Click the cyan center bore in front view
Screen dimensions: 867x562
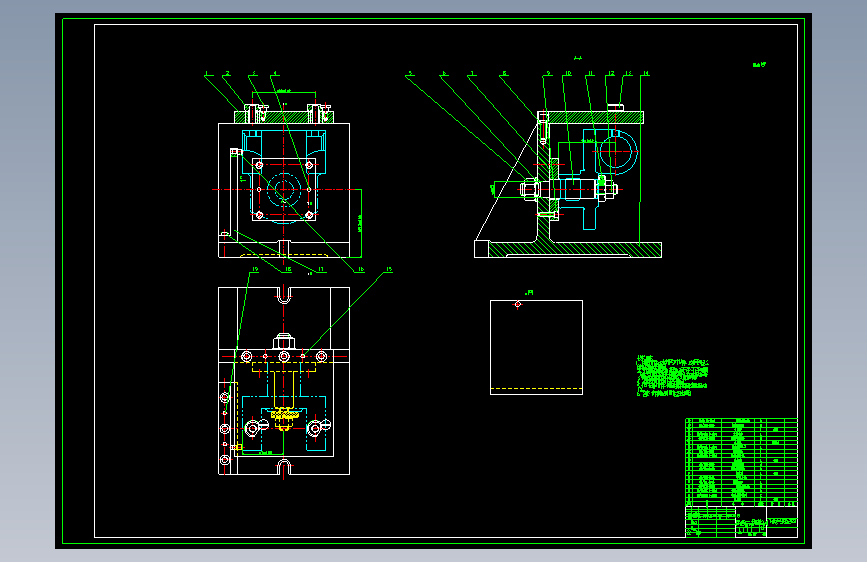[x=284, y=190]
